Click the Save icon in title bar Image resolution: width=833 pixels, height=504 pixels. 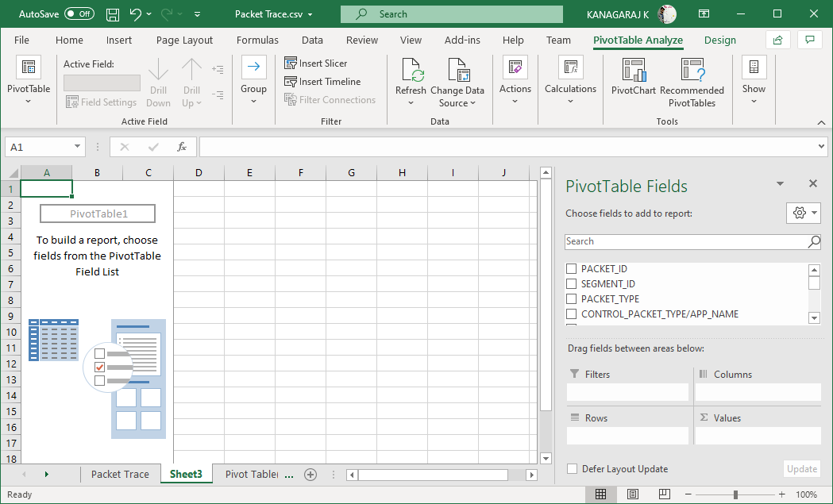click(113, 14)
